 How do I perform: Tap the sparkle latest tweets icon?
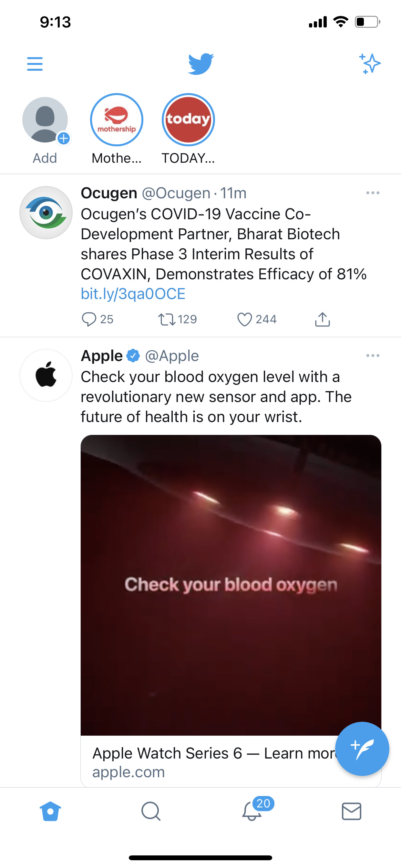369,64
